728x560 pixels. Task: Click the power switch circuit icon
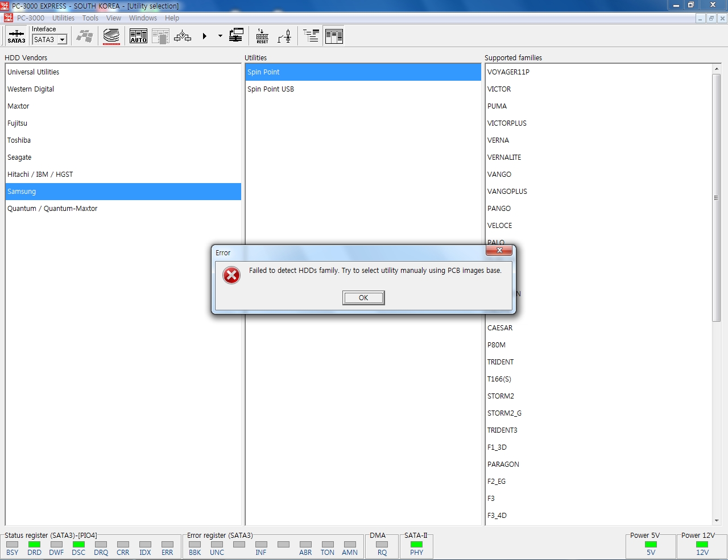285,36
